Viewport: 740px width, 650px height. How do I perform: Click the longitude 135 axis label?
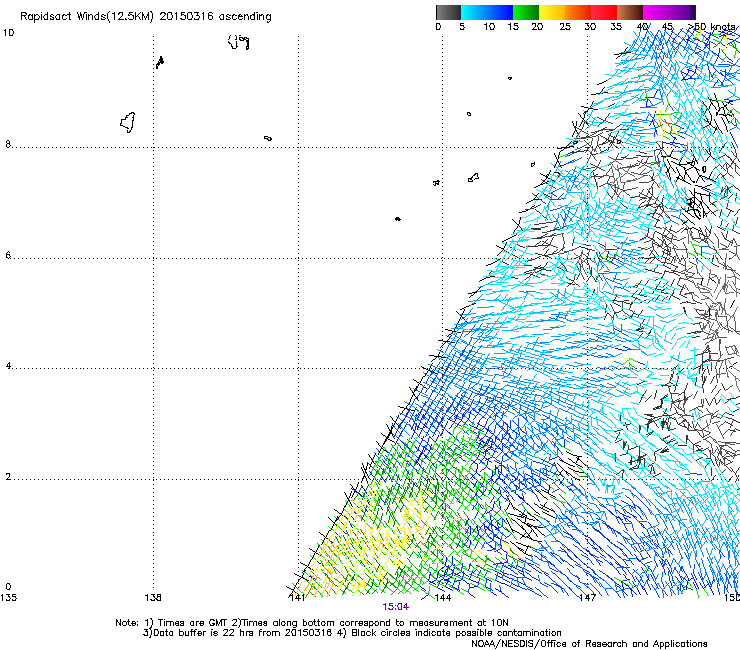8,598
